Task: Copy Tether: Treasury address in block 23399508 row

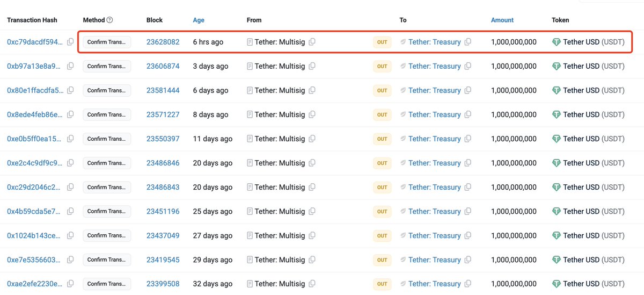Action: pyautogui.click(x=468, y=284)
